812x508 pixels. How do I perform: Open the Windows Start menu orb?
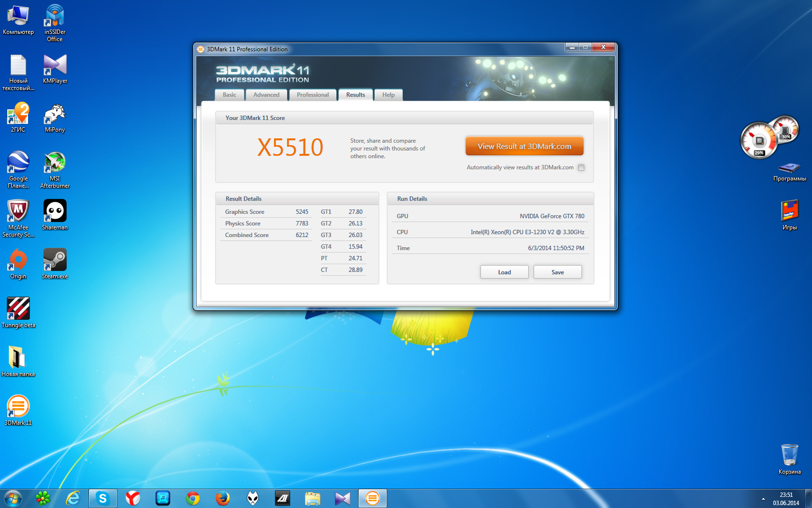[x=13, y=498]
